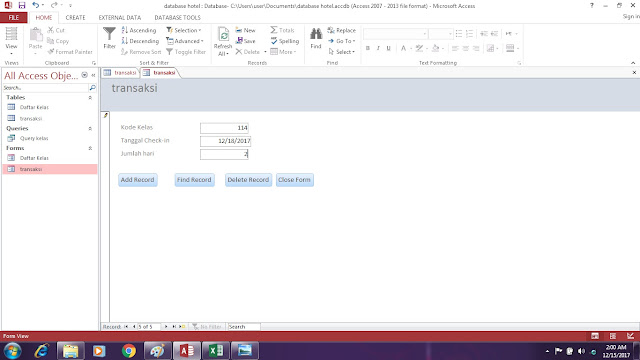
Task: Click the Cut command
Action: (x=56, y=30)
